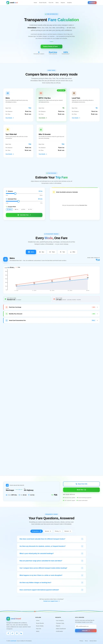Select Bike in the calculator transport mode
Viewport: 103px width, 644px height.
(x=23, y=209)
